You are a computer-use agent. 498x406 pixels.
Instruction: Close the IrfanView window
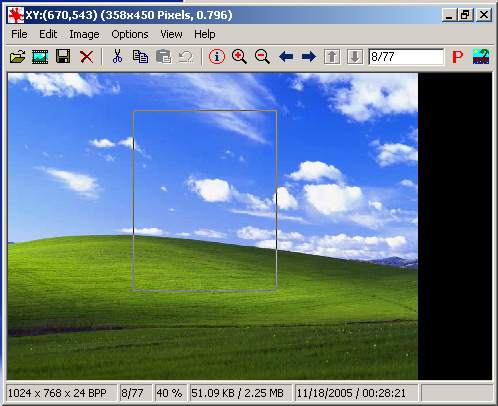coord(483,15)
